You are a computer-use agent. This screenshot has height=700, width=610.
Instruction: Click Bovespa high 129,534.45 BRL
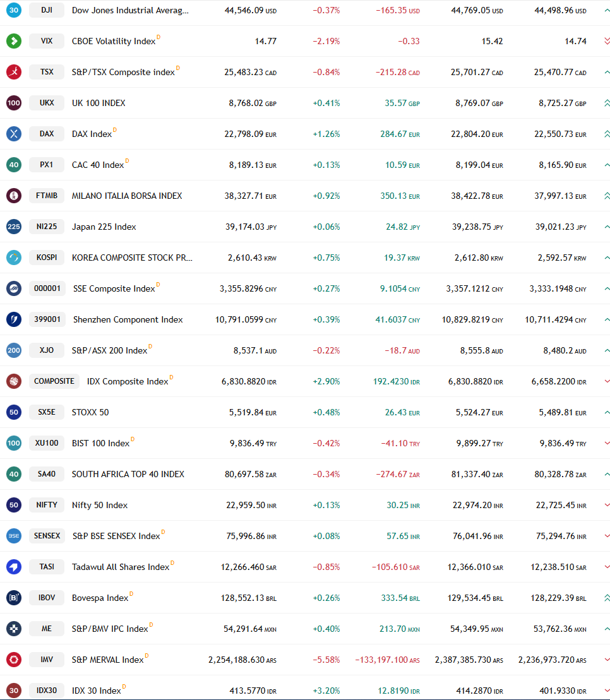coord(475,598)
